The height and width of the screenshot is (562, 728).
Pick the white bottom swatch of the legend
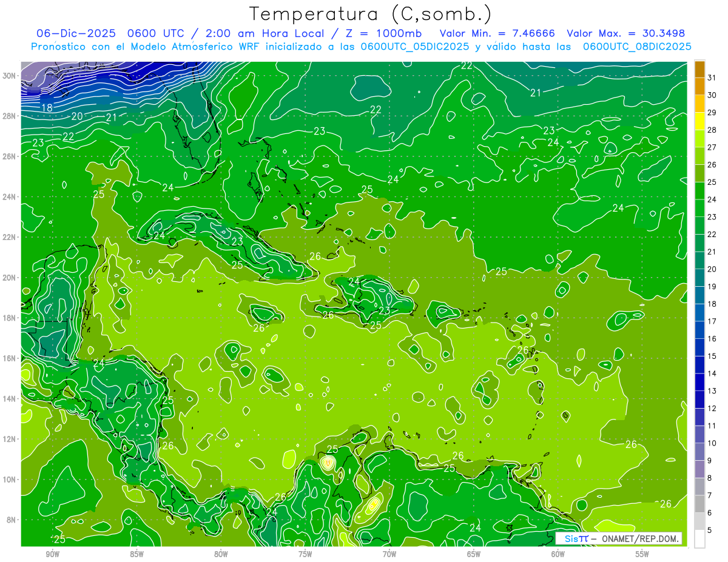(699, 539)
